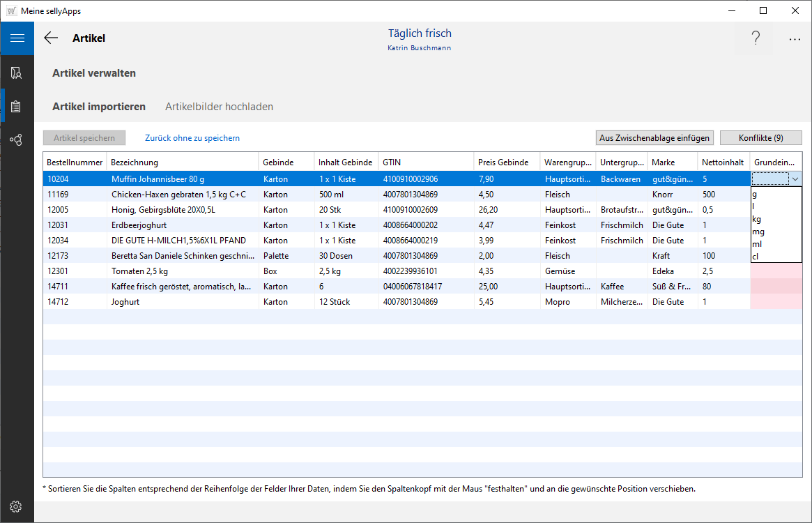The height and width of the screenshot is (523, 812).
Task: Open the help question mark icon
Action: click(x=756, y=38)
